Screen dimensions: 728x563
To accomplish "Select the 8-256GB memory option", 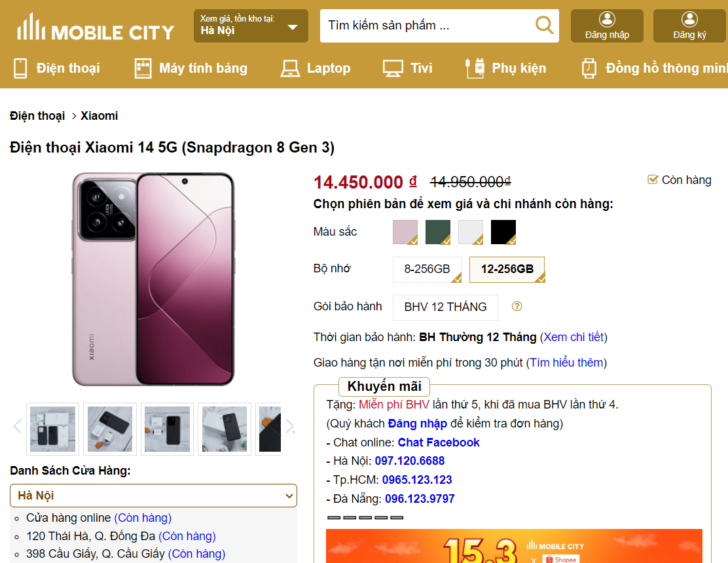I will [427, 269].
